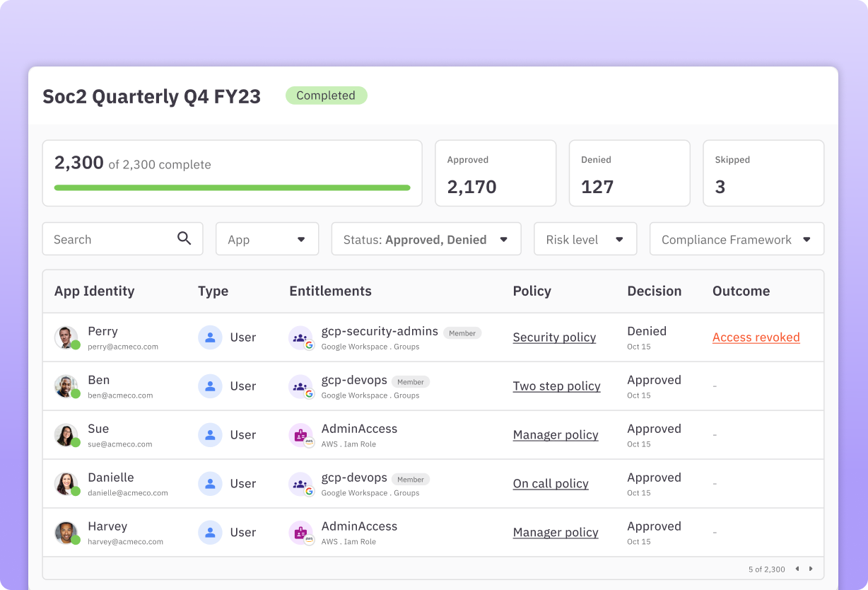Go to previous page arrow
This screenshot has height=590, width=868.
pyautogui.click(x=797, y=569)
